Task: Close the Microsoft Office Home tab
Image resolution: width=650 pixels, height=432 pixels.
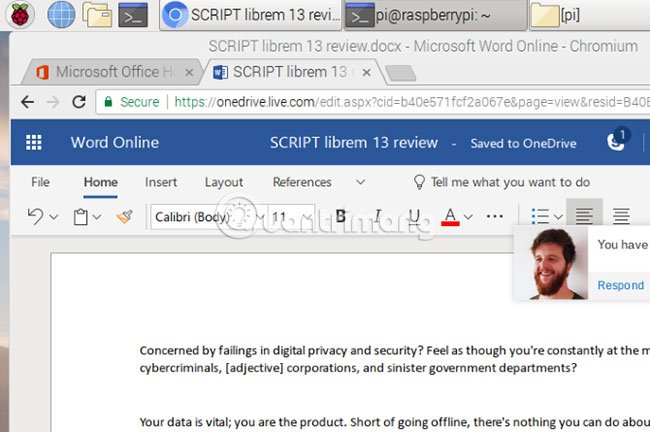Action: 189,73
